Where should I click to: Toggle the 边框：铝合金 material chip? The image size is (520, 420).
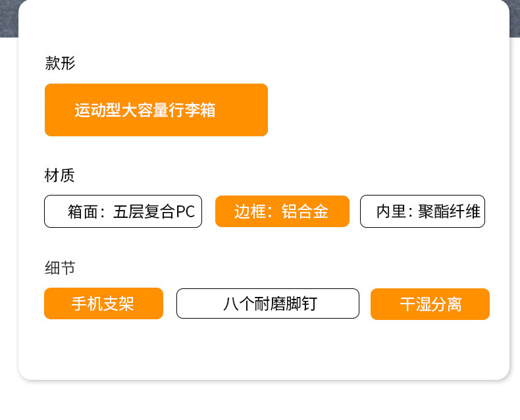[282, 211]
